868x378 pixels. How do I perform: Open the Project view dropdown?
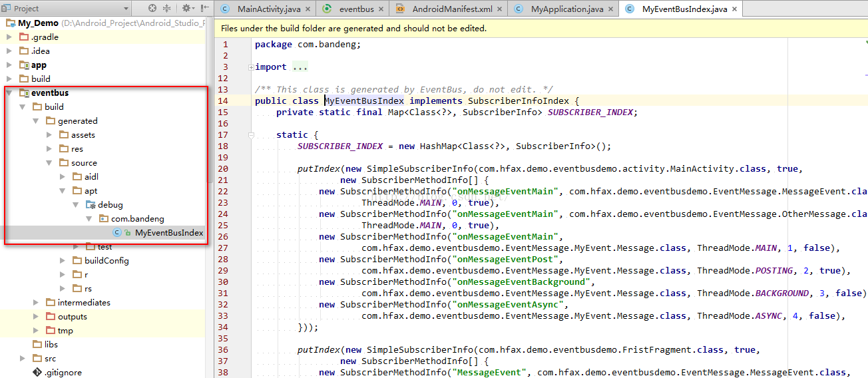pos(67,9)
